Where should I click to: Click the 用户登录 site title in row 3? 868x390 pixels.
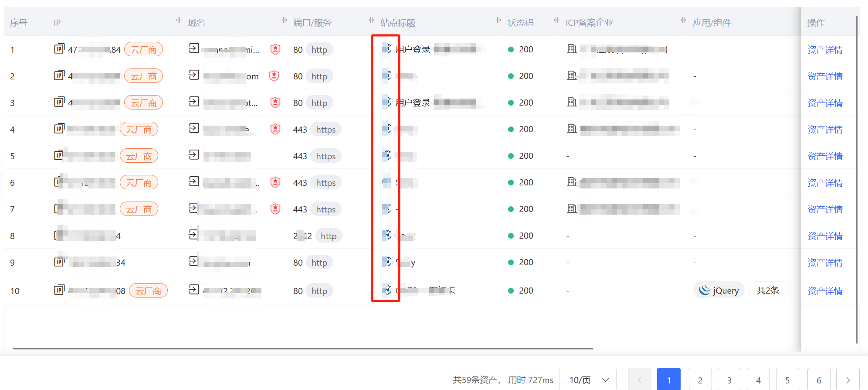(413, 103)
